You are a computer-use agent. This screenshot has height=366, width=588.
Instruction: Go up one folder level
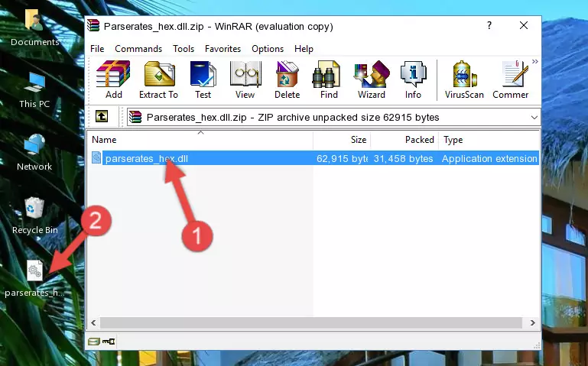[102, 116]
